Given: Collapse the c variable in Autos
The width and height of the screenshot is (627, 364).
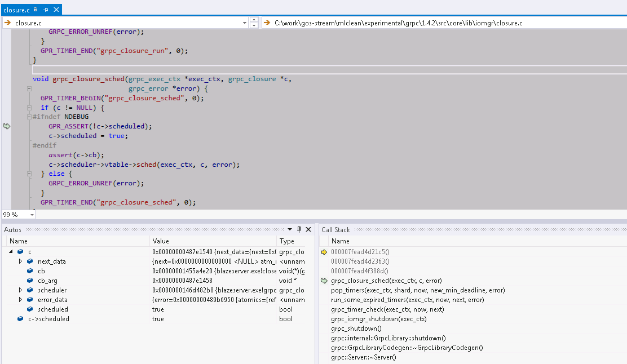Looking at the screenshot, I should 10,251.
